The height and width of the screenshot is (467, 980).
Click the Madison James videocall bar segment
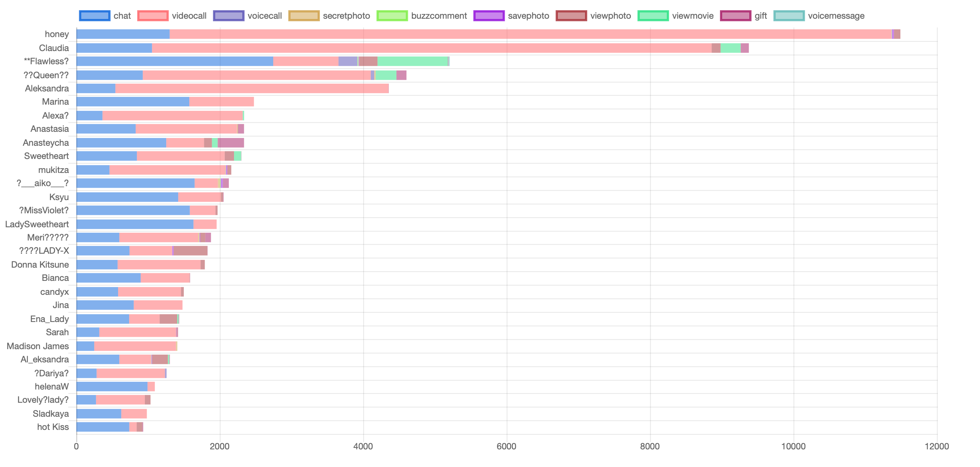pos(135,346)
